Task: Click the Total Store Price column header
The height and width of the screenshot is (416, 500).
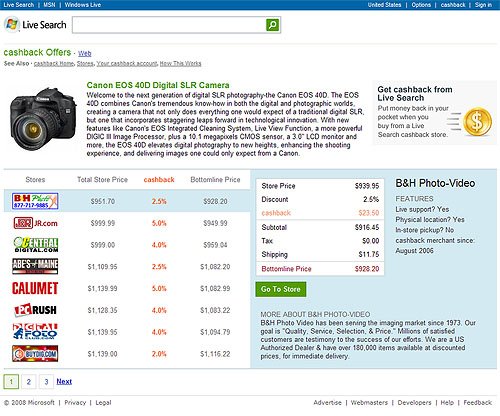Action: point(102,180)
